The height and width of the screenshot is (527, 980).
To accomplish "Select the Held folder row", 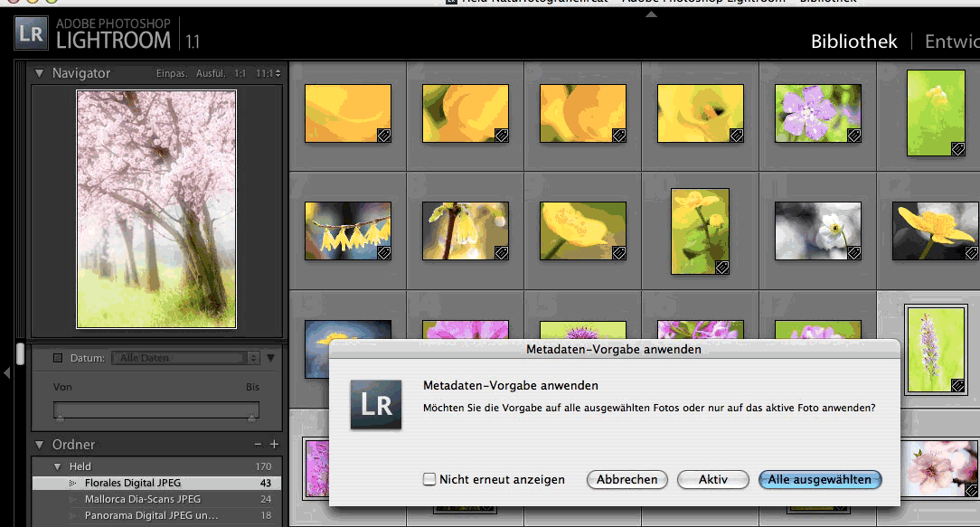I will (x=157, y=466).
